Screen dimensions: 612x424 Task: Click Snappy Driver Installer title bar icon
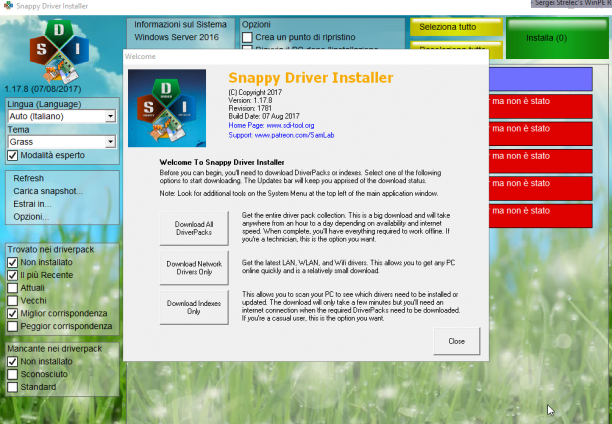[8, 5]
